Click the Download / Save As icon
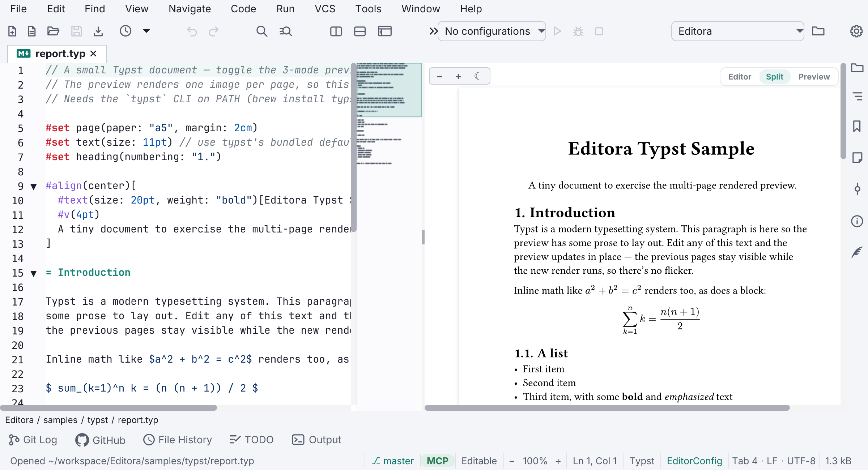The image size is (868, 470). [98, 31]
